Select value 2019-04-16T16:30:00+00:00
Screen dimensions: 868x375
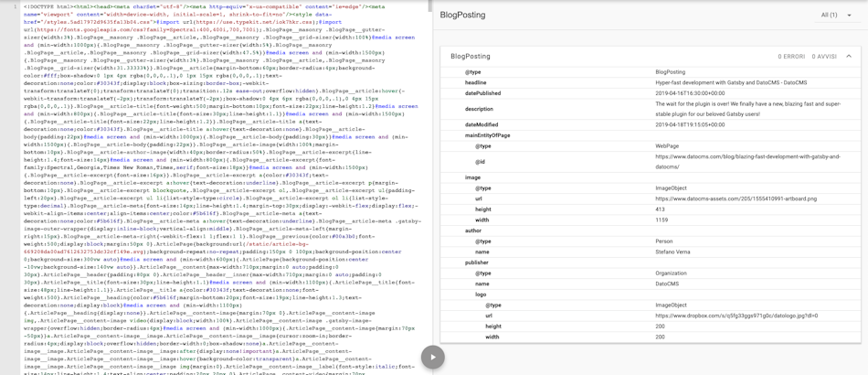[689, 93]
